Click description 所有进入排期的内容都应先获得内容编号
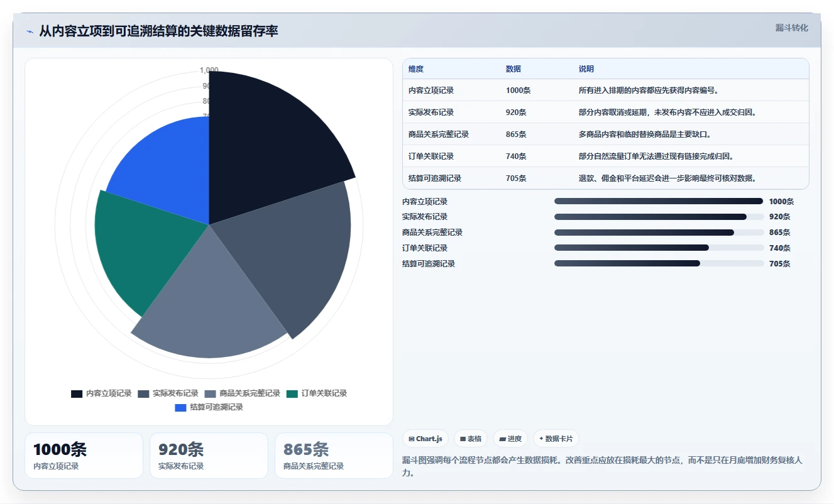The height and width of the screenshot is (504, 834). click(x=649, y=90)
